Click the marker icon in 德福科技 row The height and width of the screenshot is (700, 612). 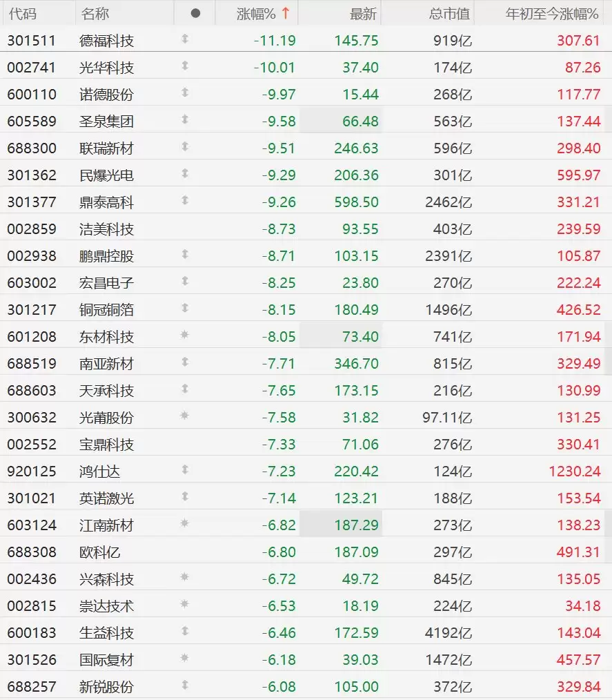pos(185,39)
